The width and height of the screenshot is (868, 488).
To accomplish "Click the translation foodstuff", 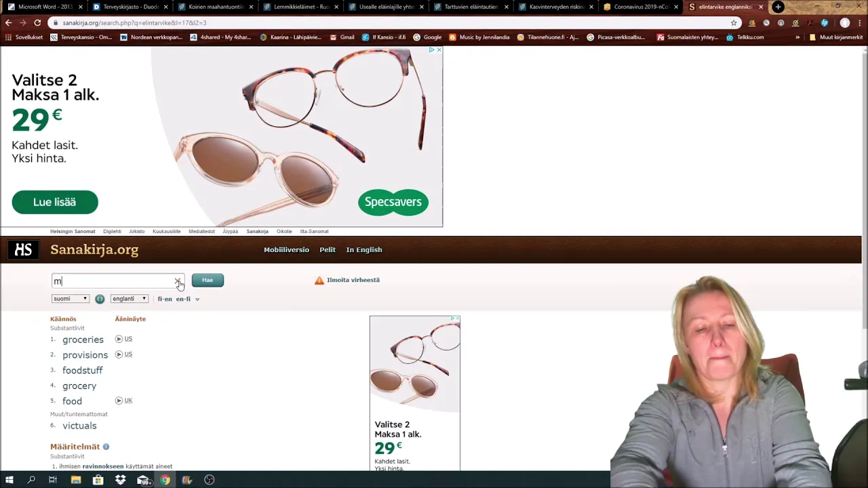I will (x=83, y=370).
